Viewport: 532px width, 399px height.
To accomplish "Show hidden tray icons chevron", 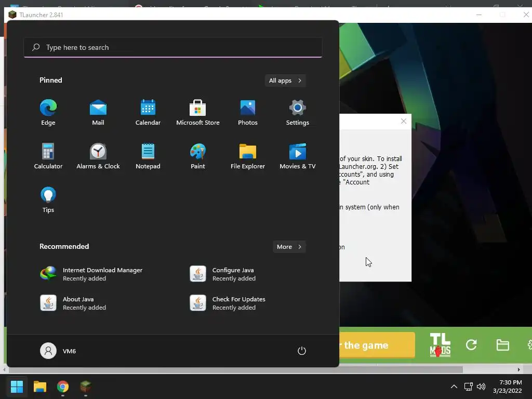I will coord(454,387).
